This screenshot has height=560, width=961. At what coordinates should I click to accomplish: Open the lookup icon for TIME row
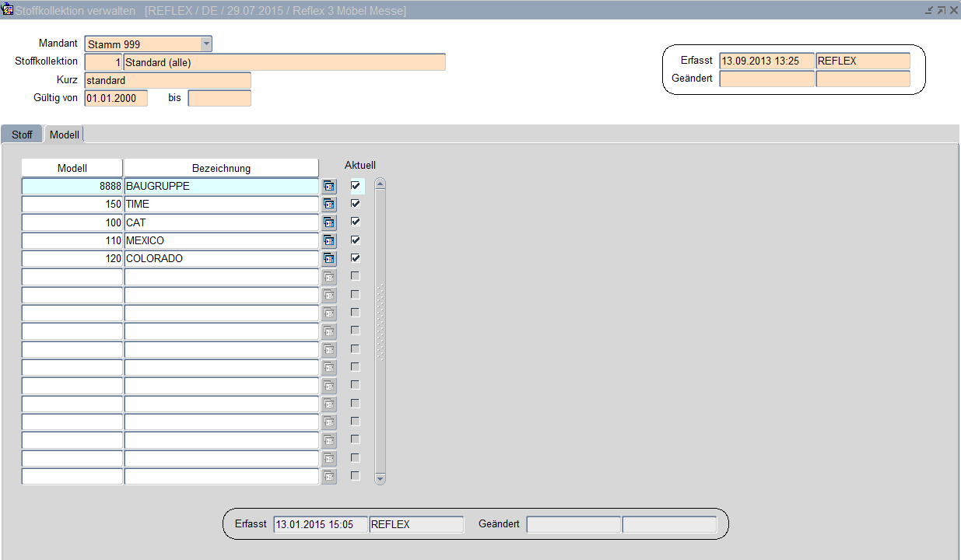tap(329, 205)
